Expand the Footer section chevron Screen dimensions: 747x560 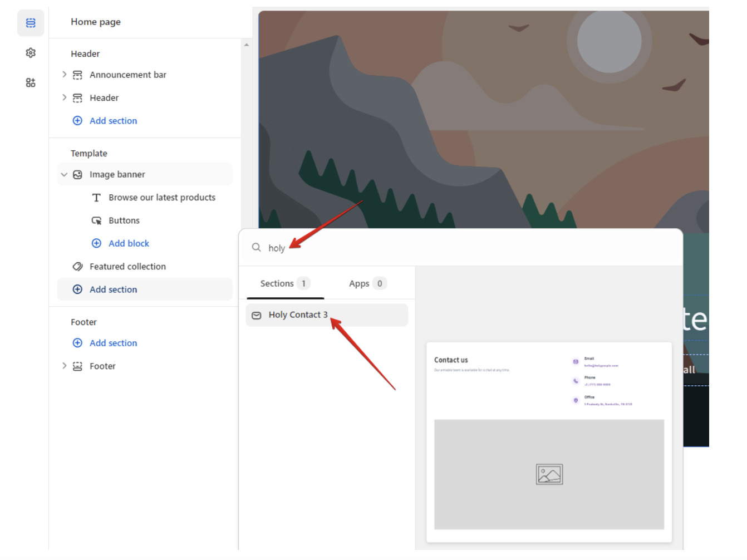(x=64, y=366)
